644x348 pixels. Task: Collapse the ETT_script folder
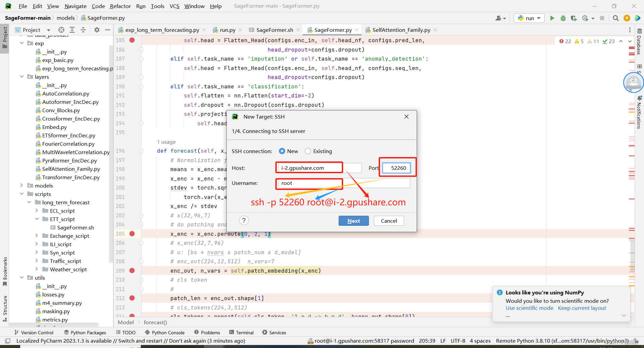37,219
